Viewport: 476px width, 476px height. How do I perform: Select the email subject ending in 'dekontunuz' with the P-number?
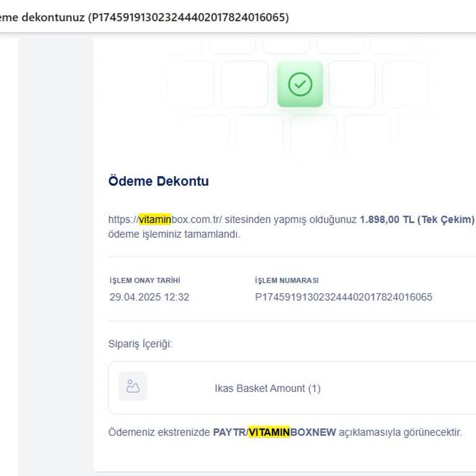click(x=144, y=17)
